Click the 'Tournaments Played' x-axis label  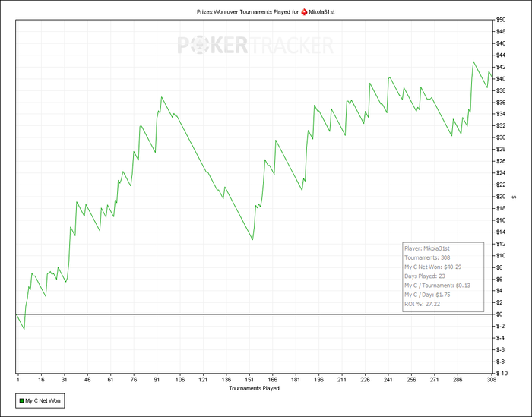254,388
